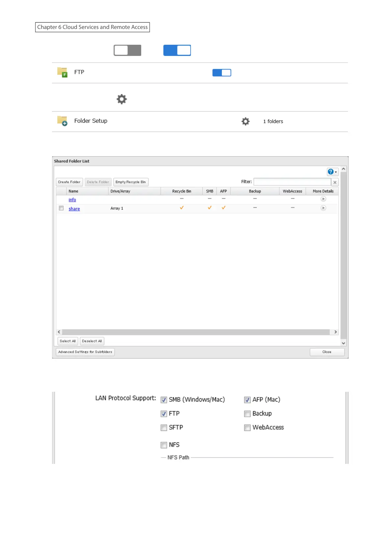The height and width of the screenshot is (554, 392).
Task: Show more details for info folder
Action: (x=323, y=199)
